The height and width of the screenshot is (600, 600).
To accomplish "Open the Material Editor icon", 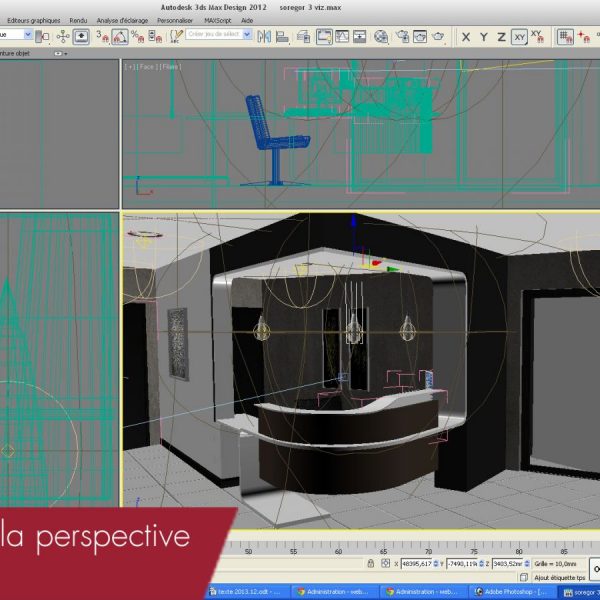I will click(383, 37).
